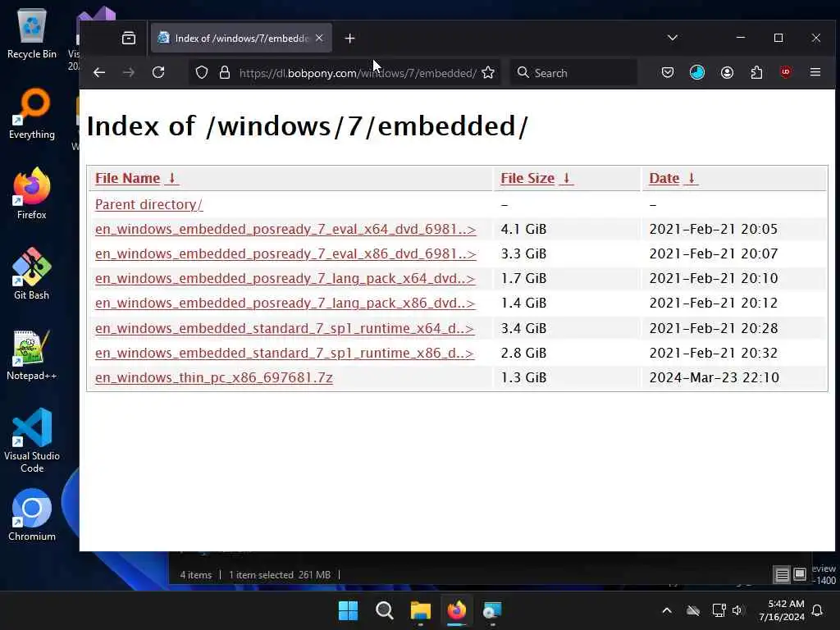Download posready 7 eval x64 dvd file
The width and height of the screenshot is (840, 630).
coord(285,230)
